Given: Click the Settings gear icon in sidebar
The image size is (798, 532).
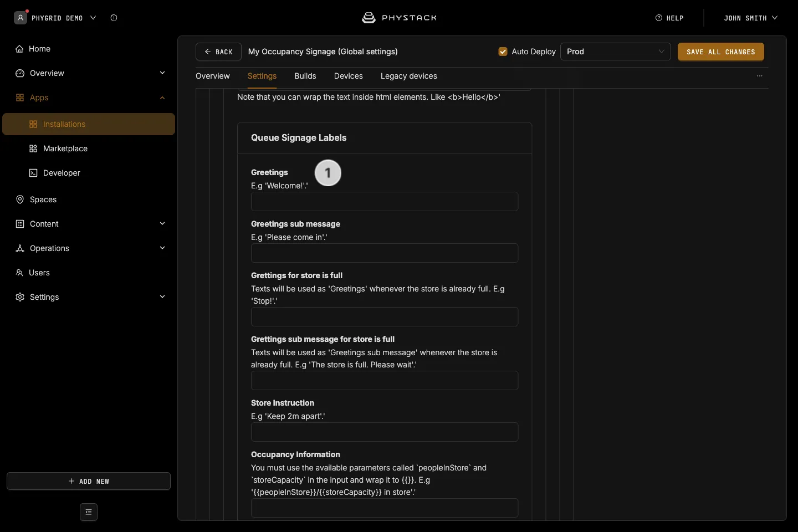Looking at the screenshot, I should click(20, 297).
